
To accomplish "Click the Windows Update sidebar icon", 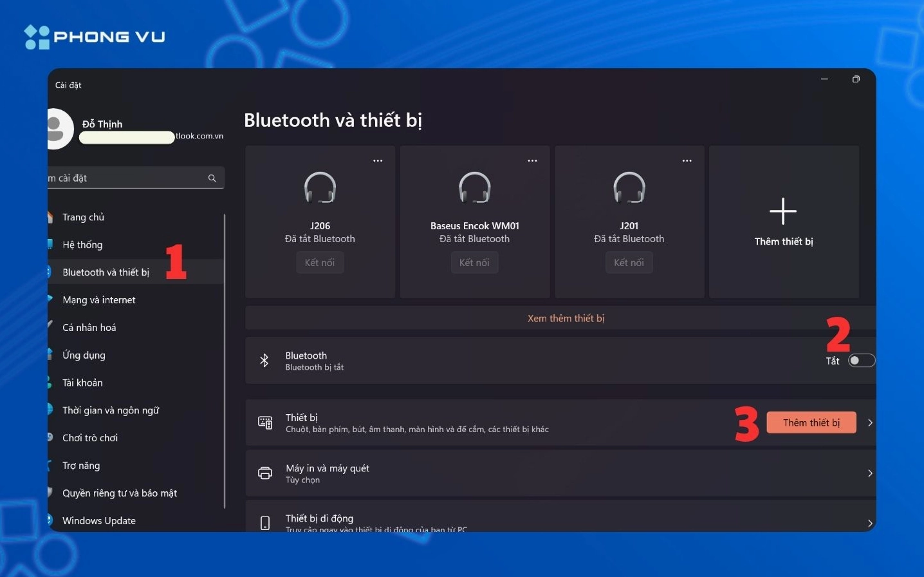I will pos(50,520).
